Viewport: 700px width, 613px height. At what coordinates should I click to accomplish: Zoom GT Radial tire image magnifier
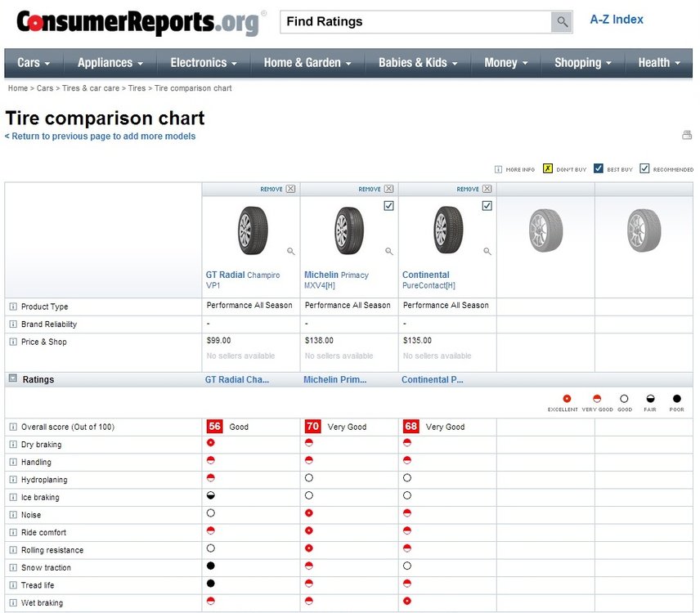click(290, 252)
